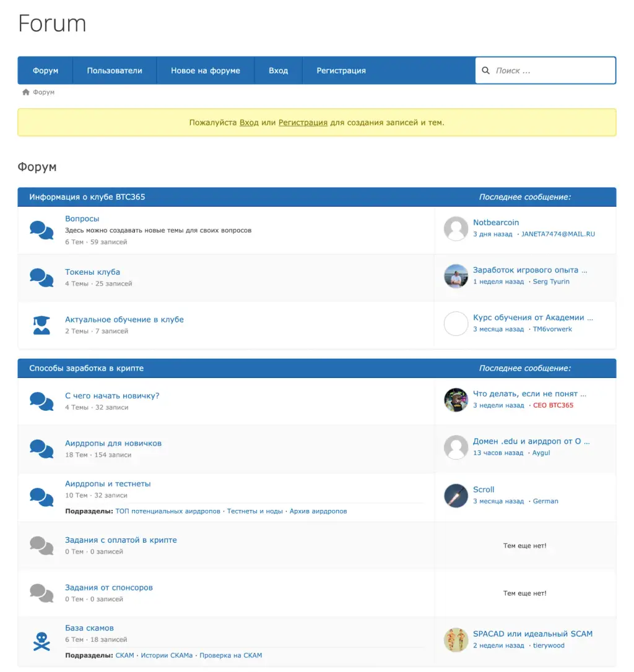
Task: Open Задания от спонсоров forum
Action: click(x=109, y=588)
